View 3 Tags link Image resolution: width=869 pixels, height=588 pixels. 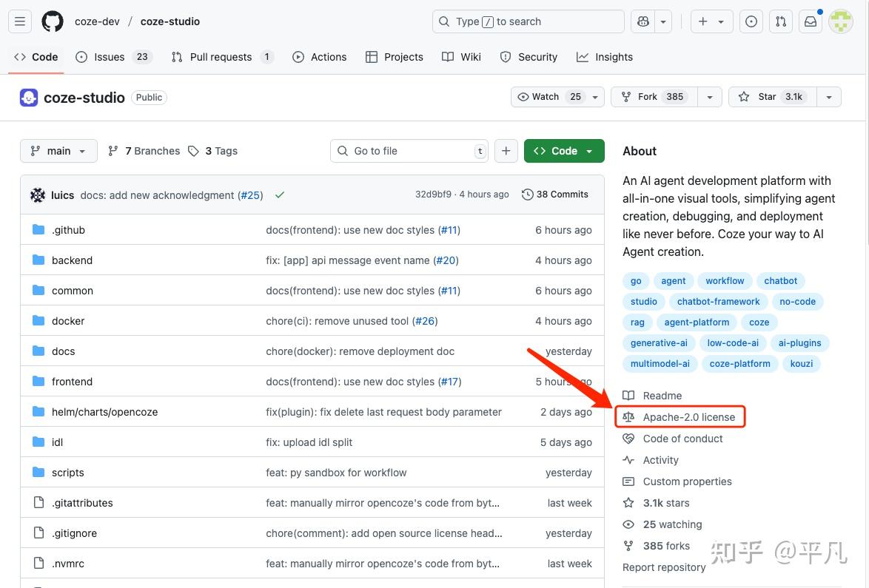pyautogui.click(x=213, y=151)
